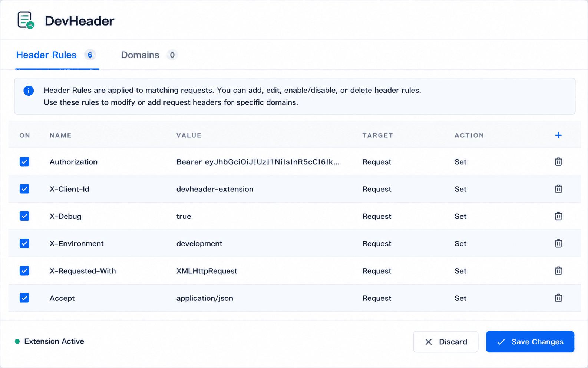This screenshot has height=368, width=588.
Task: Click the ACTION column header
Action: pyautogui.click(x=469, y=135)
